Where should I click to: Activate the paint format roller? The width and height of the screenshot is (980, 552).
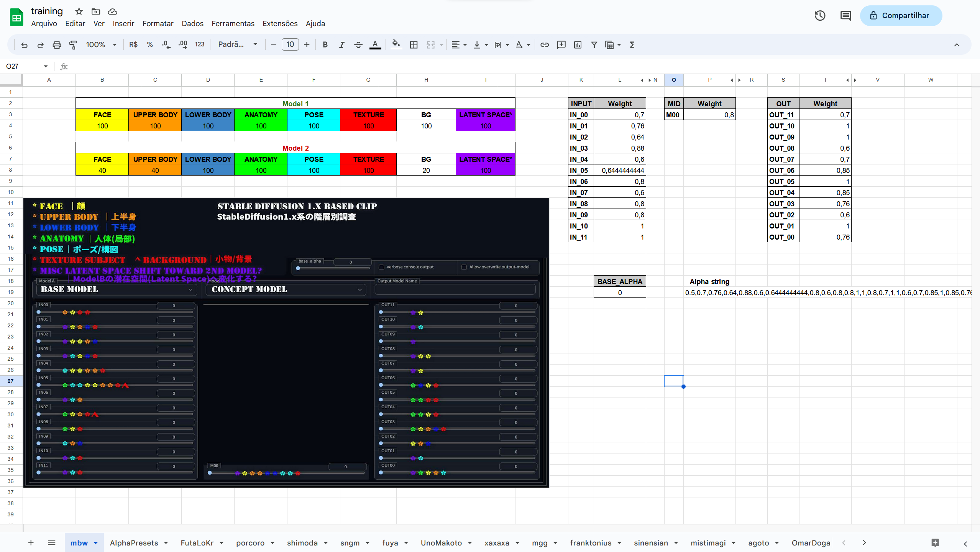[73, 45]
